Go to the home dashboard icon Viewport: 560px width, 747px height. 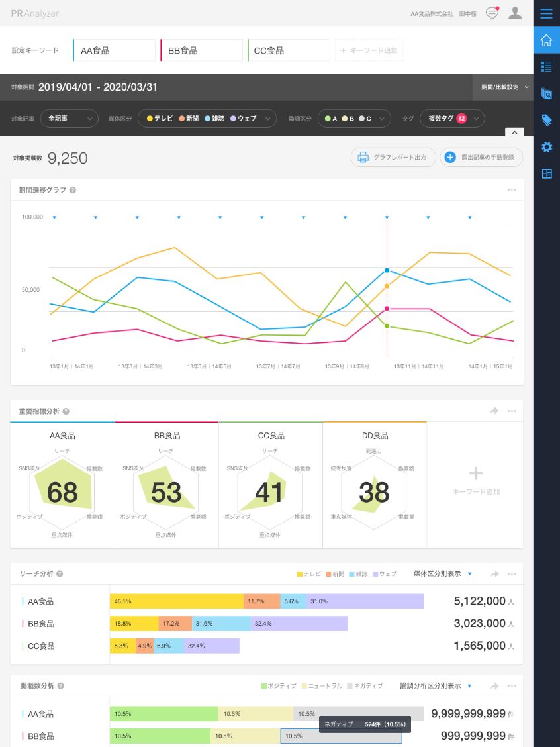click(x=546, y=40)
